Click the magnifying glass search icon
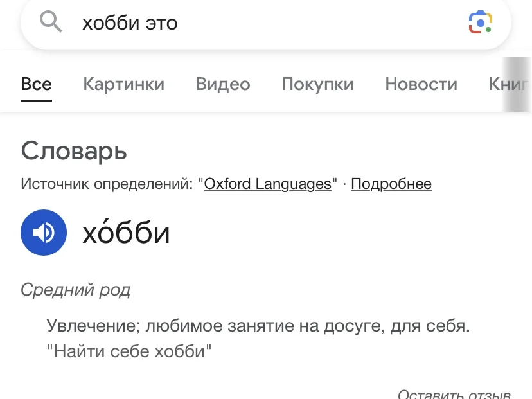532x399 pixels. [51, 22]
